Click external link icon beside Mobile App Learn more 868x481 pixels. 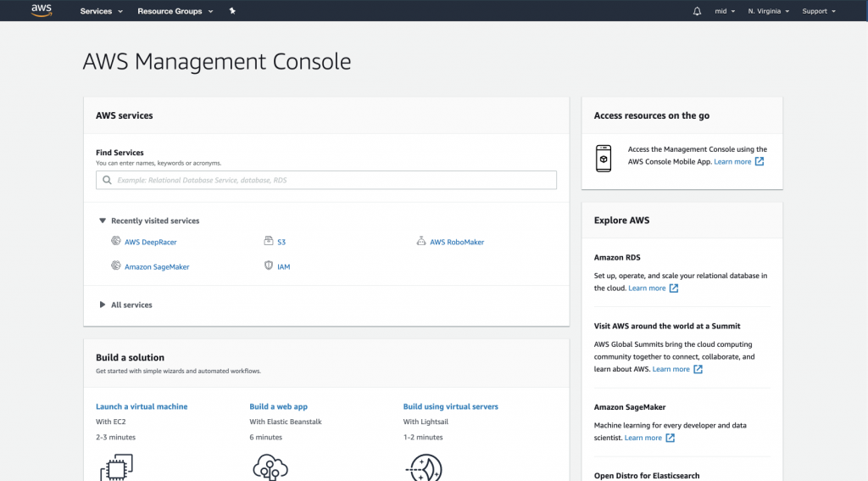coord(759,161)
